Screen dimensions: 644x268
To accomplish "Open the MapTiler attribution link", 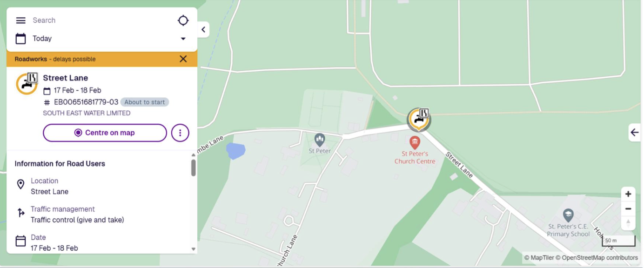I will click(539, 258).
